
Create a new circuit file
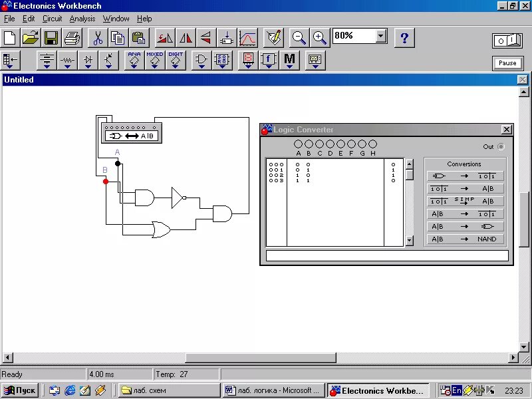click(10, 37)
